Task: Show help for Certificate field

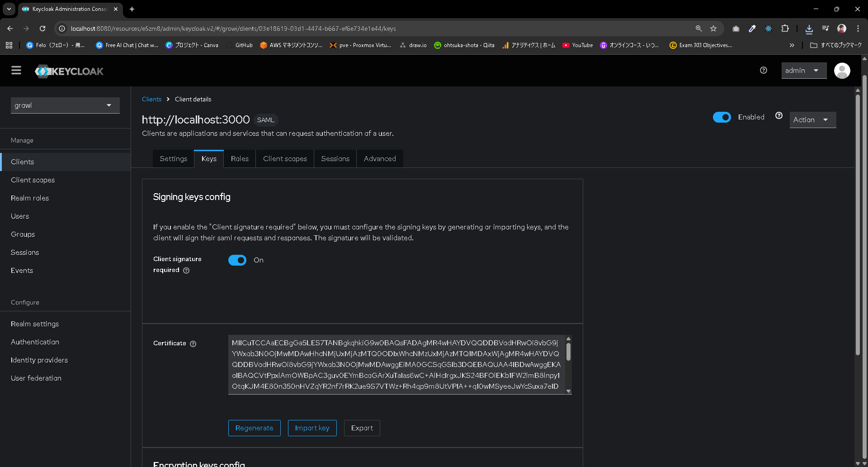Action: 193,343
